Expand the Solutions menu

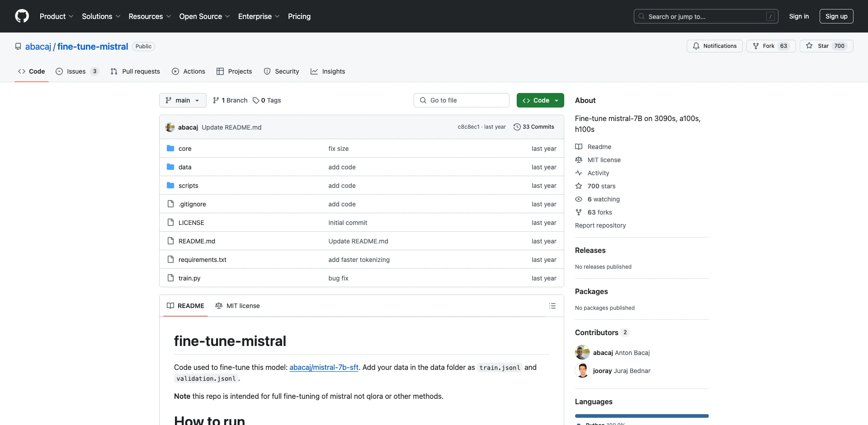(x=101, y=16)
